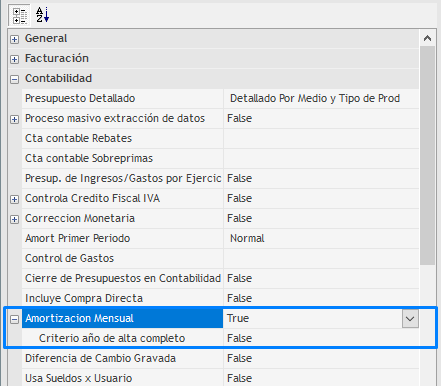
Task: Select the General category label
Action: pos(46,38)
